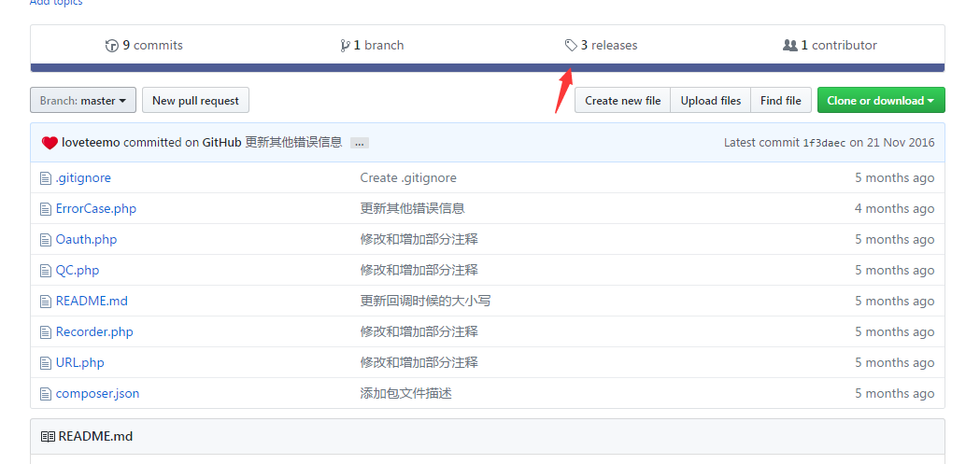This screenshot has width=980, height=464.
Task: Expand the Clone or download dropdown
Action: tap(880, 101)
